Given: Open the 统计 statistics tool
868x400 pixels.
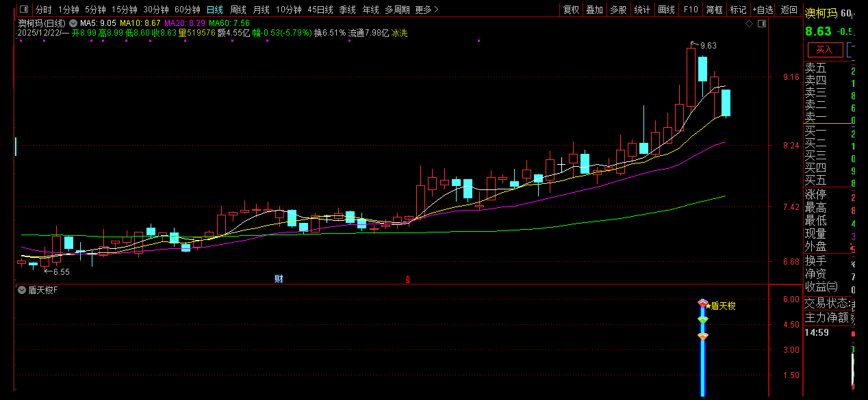Looking at the screenshot, I should 642,10.
